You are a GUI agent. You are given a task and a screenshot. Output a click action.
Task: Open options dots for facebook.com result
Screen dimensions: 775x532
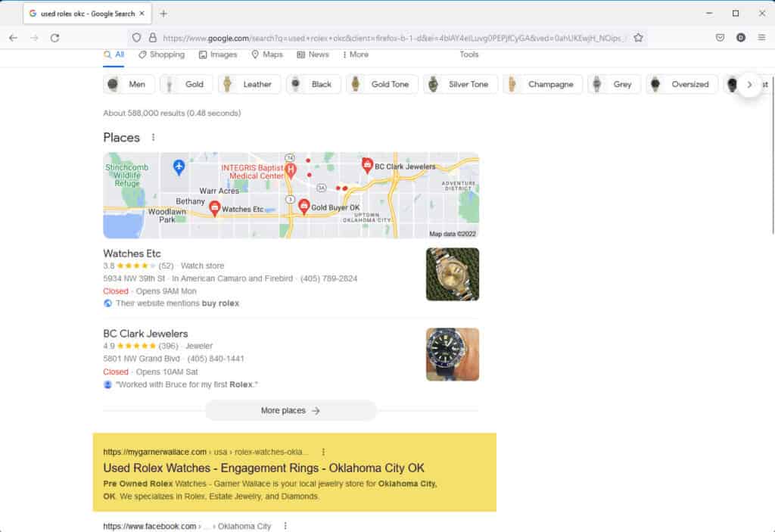285,526
